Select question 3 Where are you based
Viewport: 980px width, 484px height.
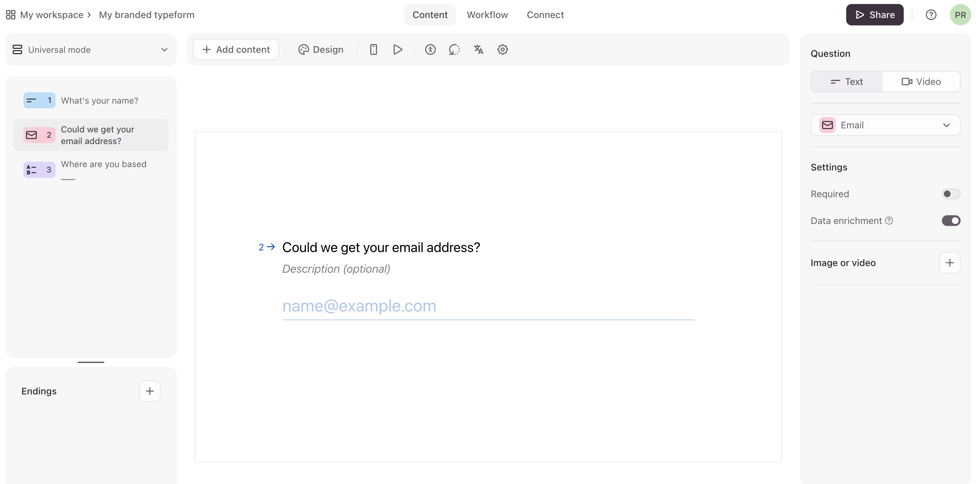(x=91, y=170)
